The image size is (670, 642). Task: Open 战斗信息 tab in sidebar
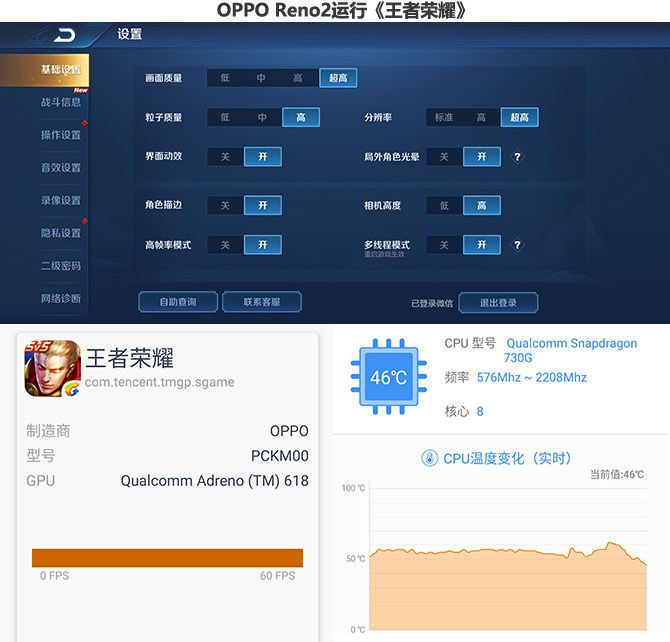[61, 103]
